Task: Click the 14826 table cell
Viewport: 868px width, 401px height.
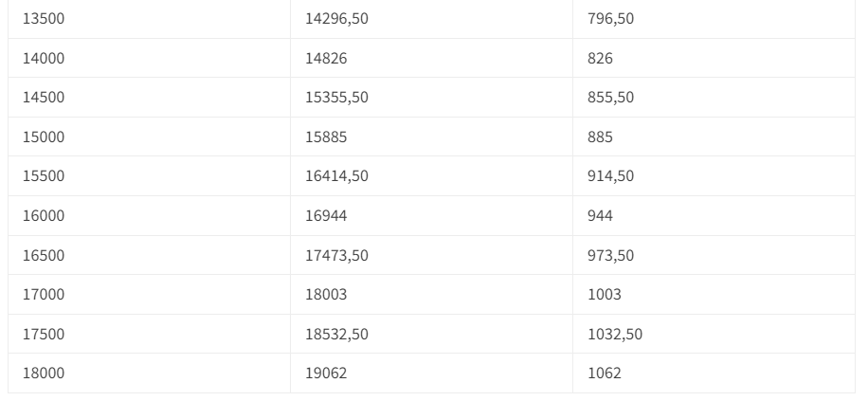Action: click(326, 59)
